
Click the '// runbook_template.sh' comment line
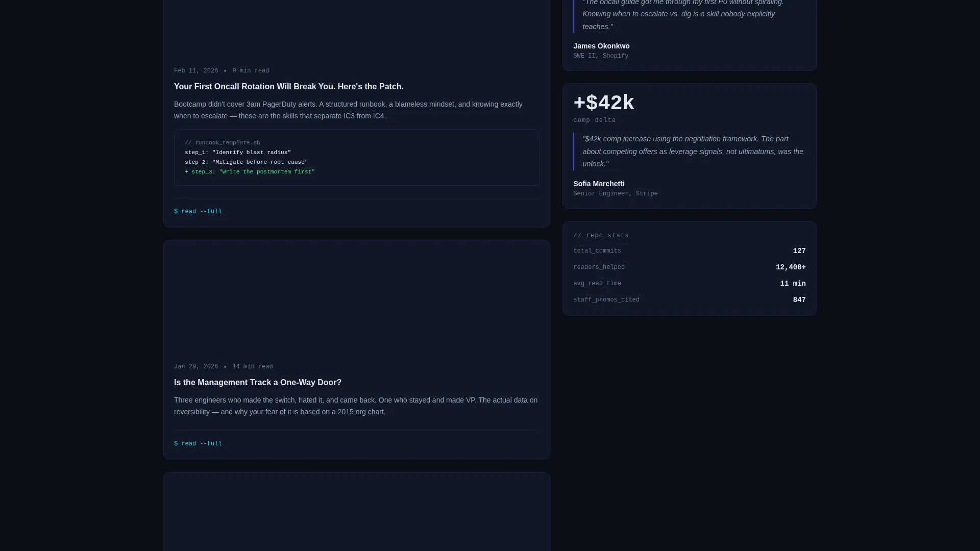(x=223, y=143)
